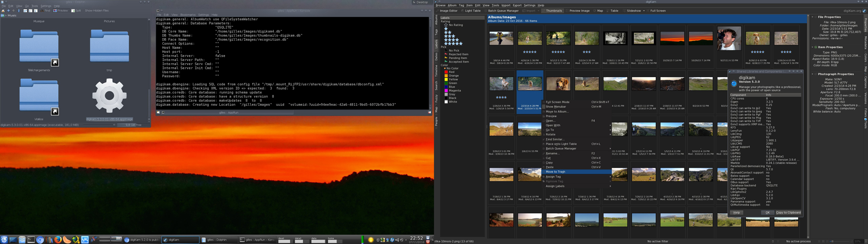Viewport: 868px width, 244px height.
Task: Select No Pick flag label
Action: pos(454,51)
